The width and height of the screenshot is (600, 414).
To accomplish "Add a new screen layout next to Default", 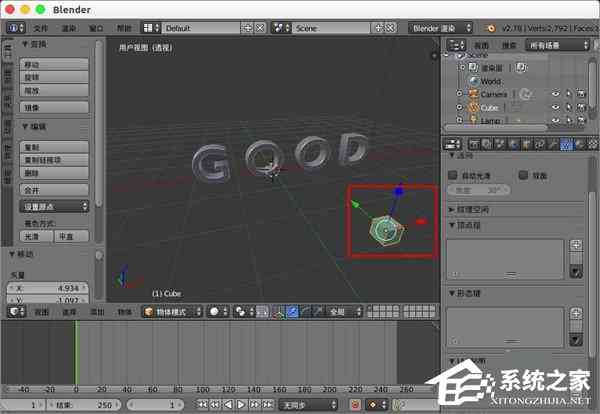I will click(x=247, y=28).
